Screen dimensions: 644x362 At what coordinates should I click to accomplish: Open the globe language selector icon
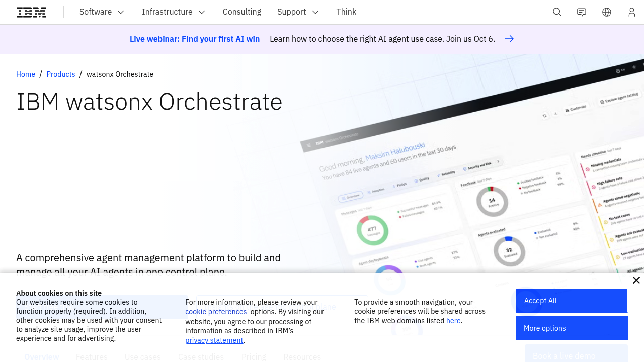607,12
